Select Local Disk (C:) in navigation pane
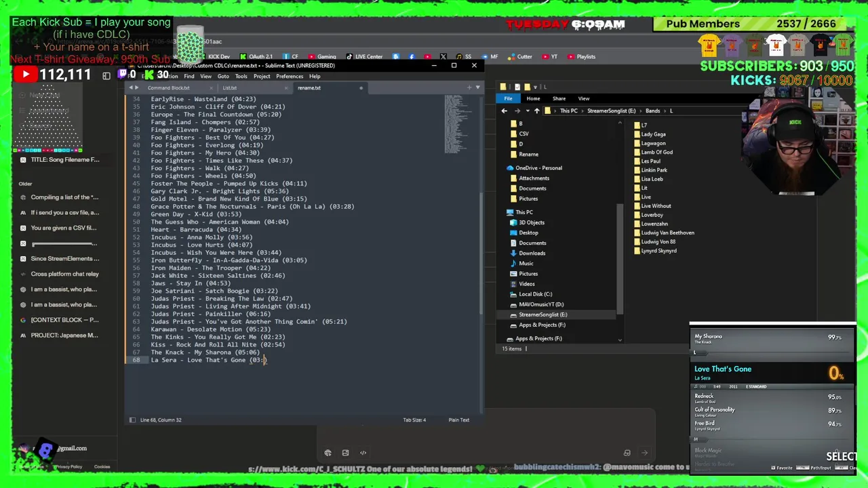Viewport: 868px width, 488px height. pyautogui.click(x=535, y=294)
